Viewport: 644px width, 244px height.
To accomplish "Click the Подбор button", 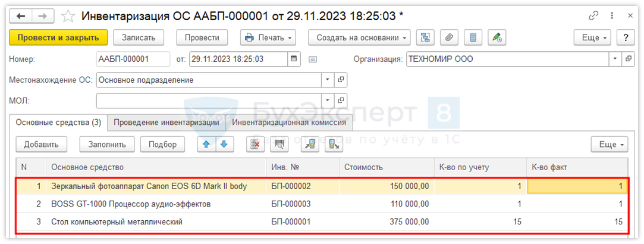I will pos(163,144).
